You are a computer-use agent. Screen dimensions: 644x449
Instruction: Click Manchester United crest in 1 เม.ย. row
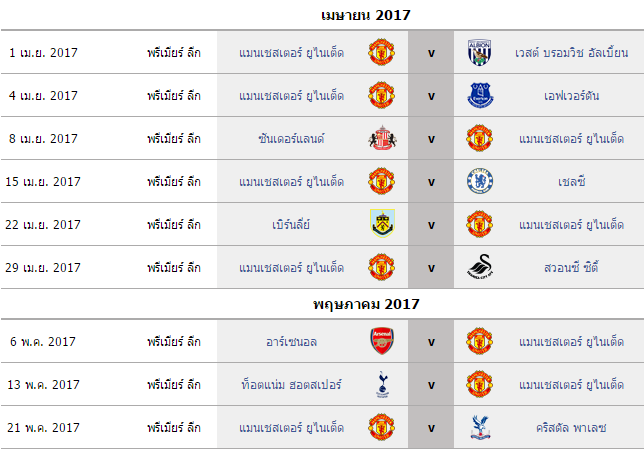point(382,52)
